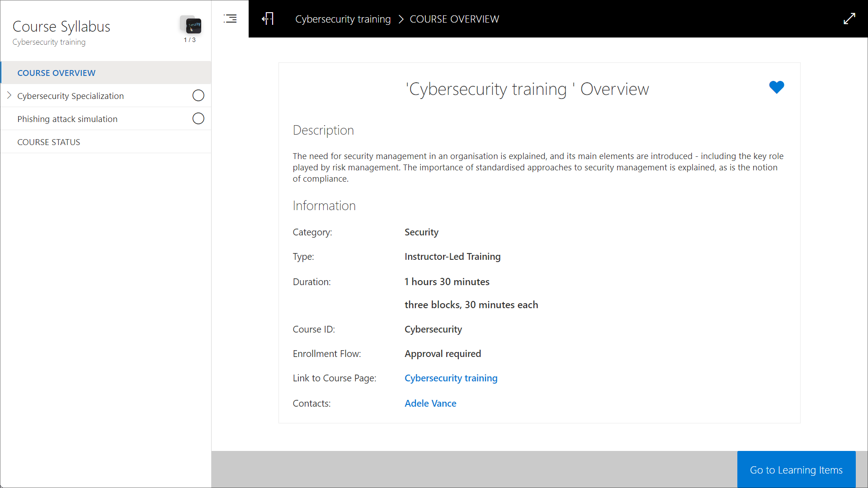The image size is (868, 488).
Task: Expand the Cybersecurity Specialization chevron
Action: pyautogui.click(x=9, y=95)
